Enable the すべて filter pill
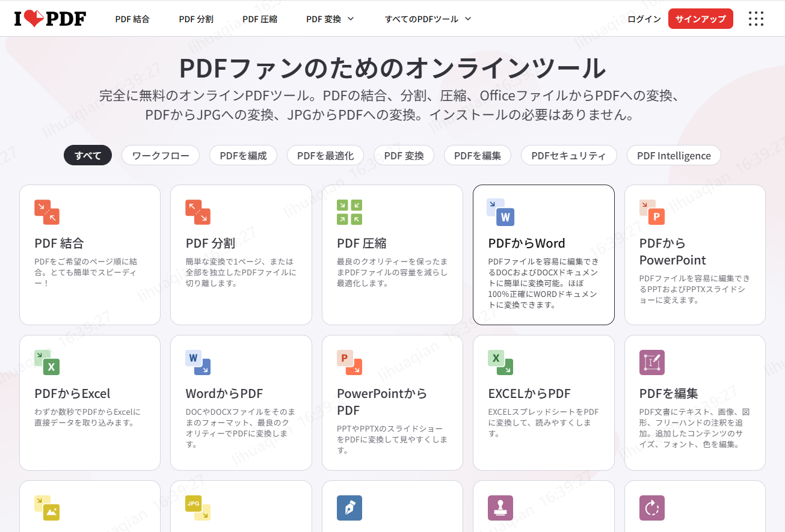The image size is (785, 532). [87, 155]
